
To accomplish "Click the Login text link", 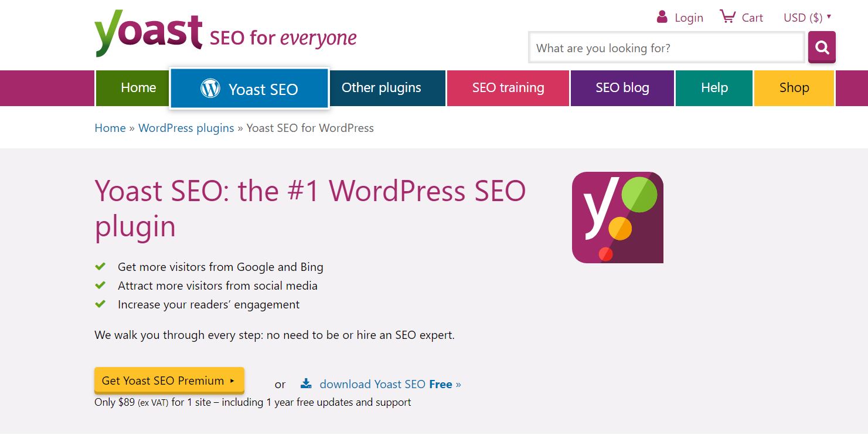I will pos(689,18).
